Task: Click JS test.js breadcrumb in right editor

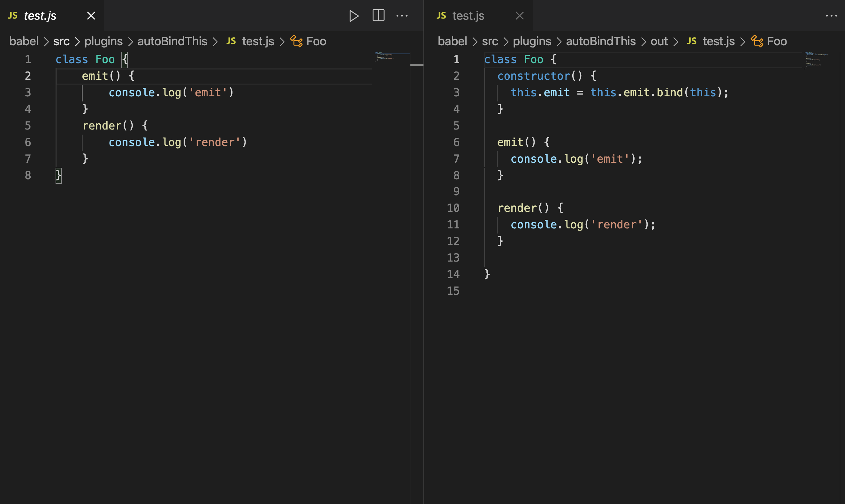Action: click(718, 41)
